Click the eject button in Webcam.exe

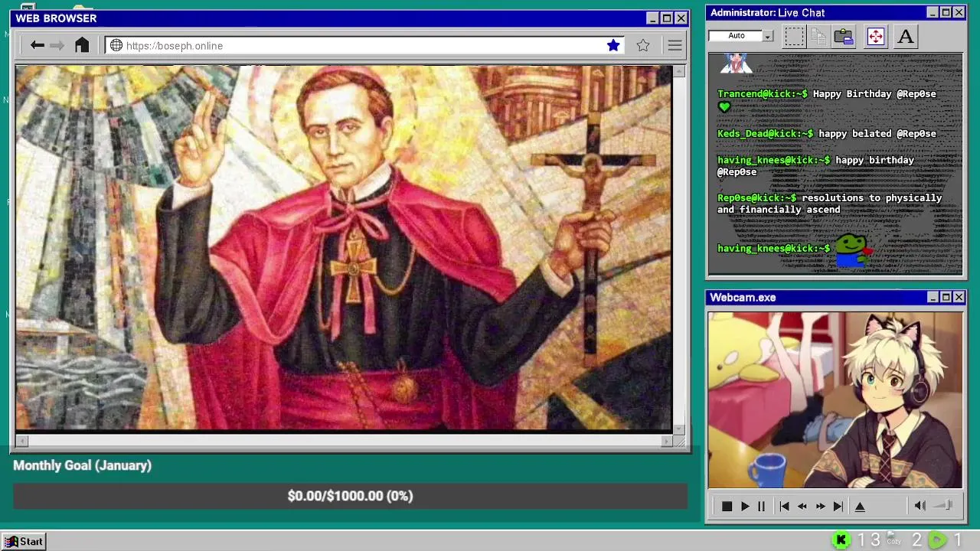[860, 506]
